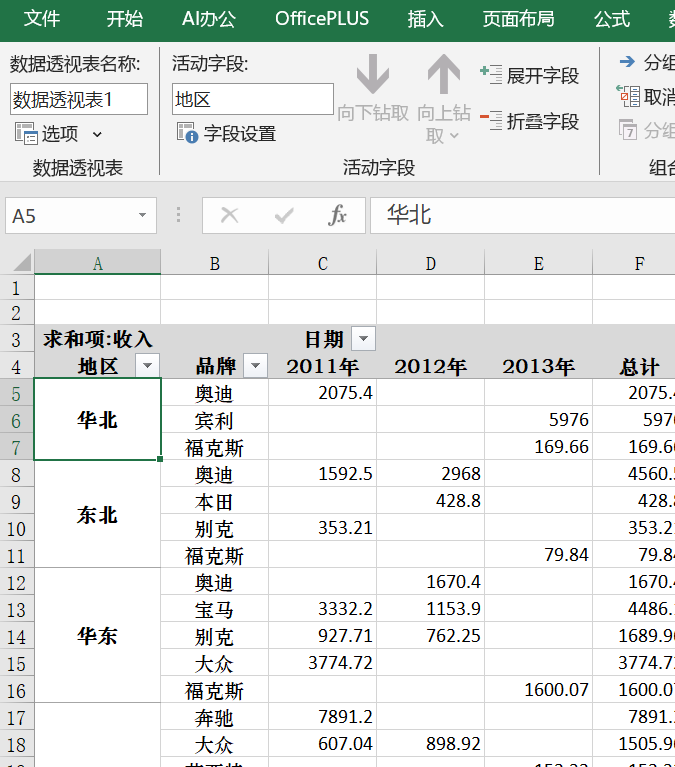Click the cell with value 2968
675x767 pixels.
[x=430, y=474]
